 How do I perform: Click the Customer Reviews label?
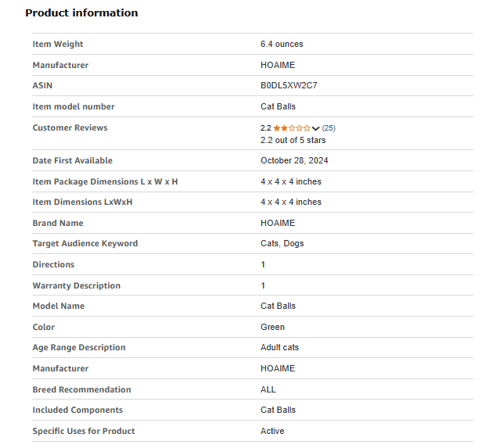click(x=70, y=127)
